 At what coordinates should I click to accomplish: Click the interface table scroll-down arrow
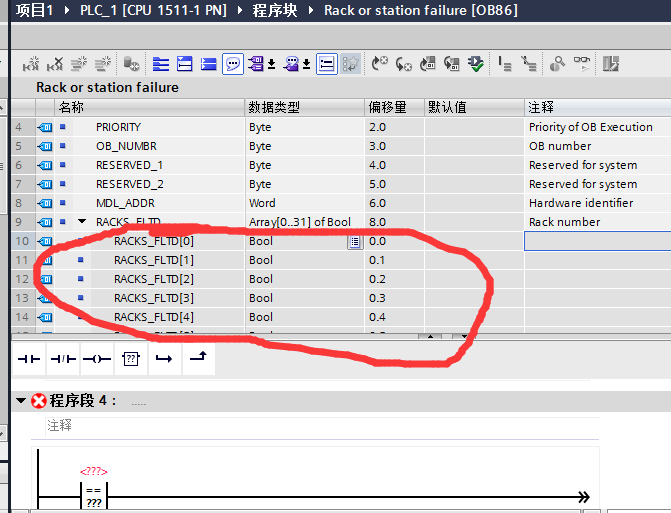464,336
